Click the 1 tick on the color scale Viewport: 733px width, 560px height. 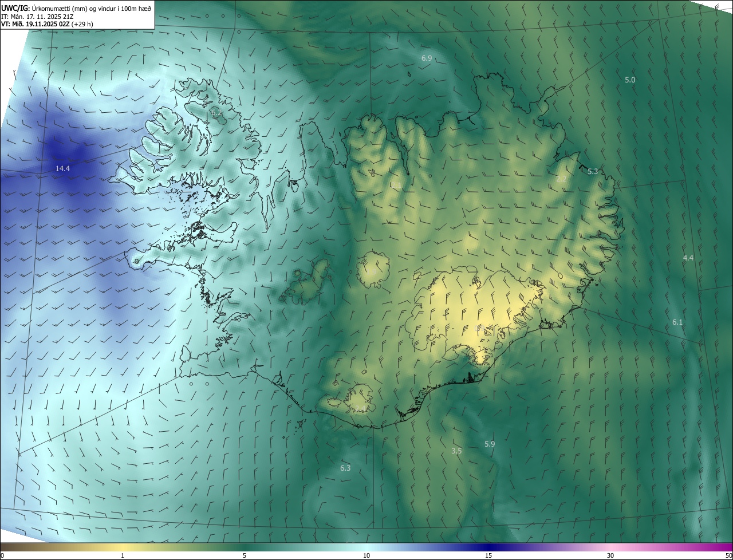click(123, 555)
